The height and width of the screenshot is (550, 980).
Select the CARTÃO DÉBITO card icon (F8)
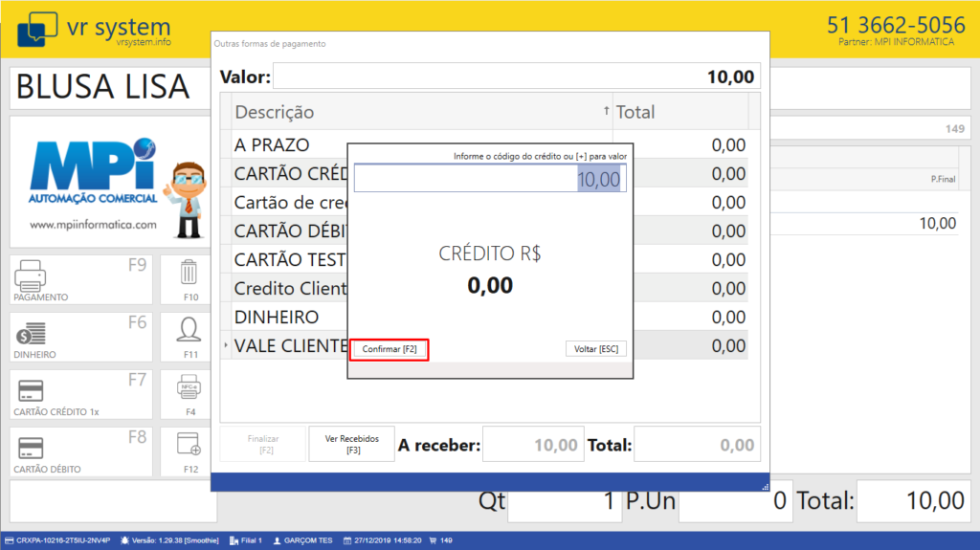pos(30,448)
